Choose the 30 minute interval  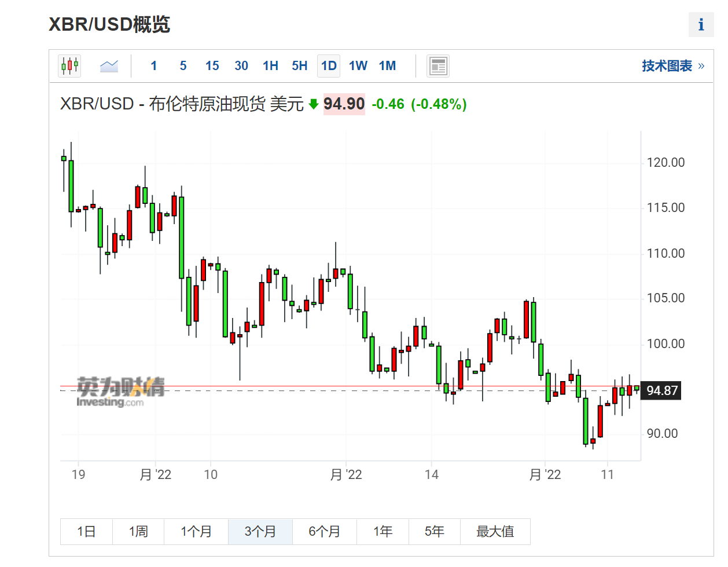[241, 66]
